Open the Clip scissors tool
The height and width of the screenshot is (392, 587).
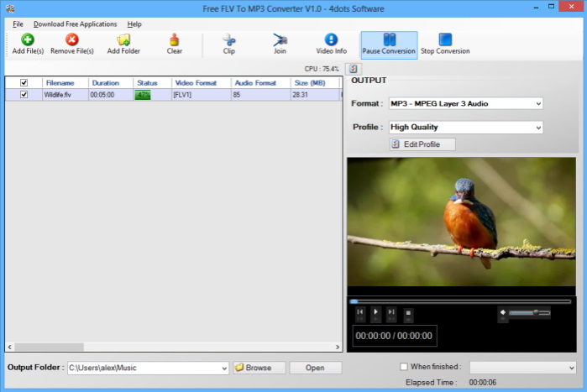[228, 39]
